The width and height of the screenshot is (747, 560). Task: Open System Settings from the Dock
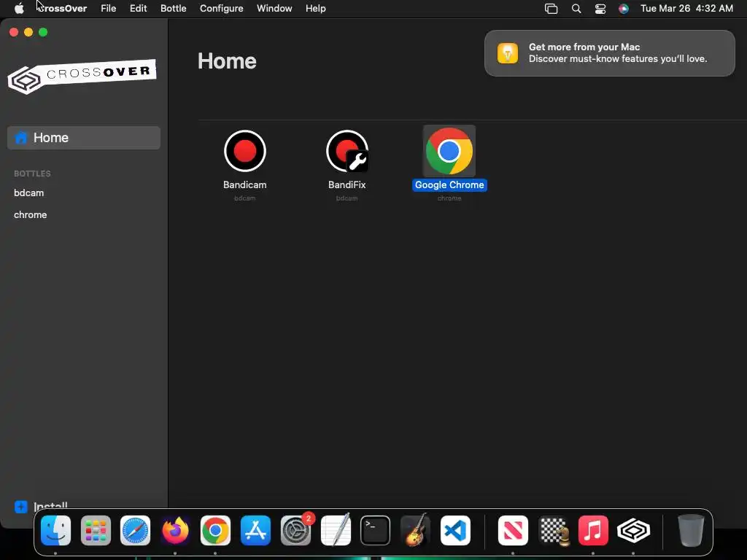tap(296, 530)
